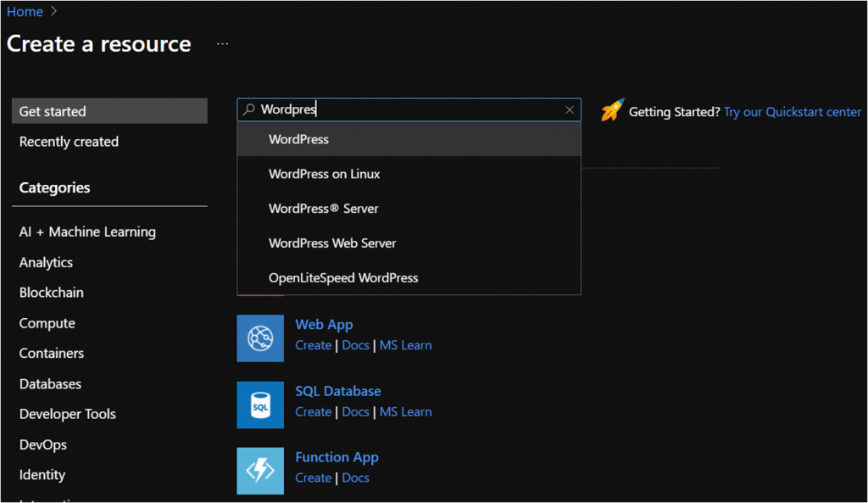Select Get started in sidebar

point(109,111)
